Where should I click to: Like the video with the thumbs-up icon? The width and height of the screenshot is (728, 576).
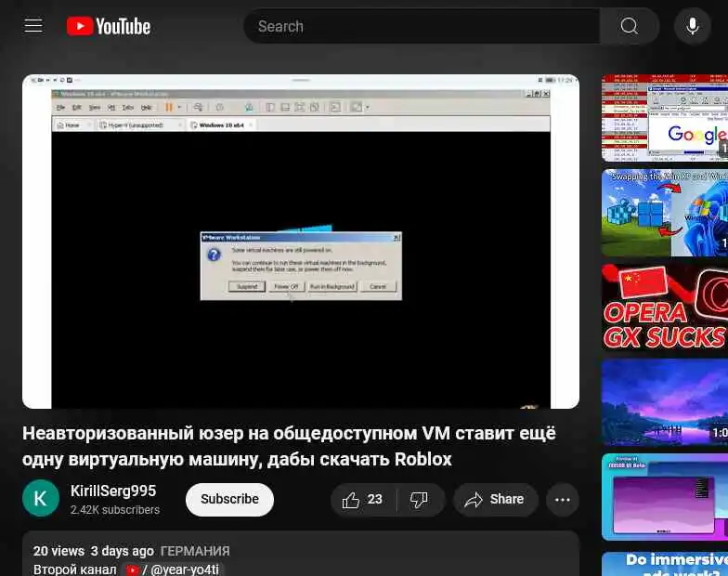363,500
